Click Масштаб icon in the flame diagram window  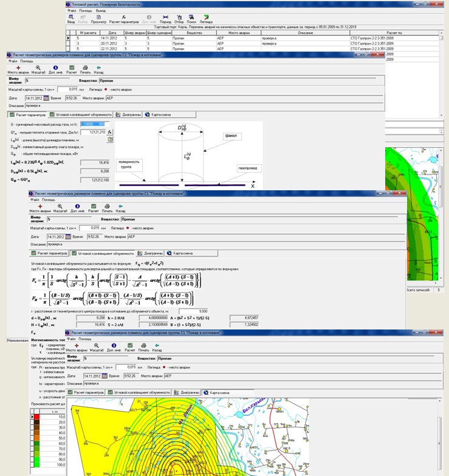coord(38,71)
